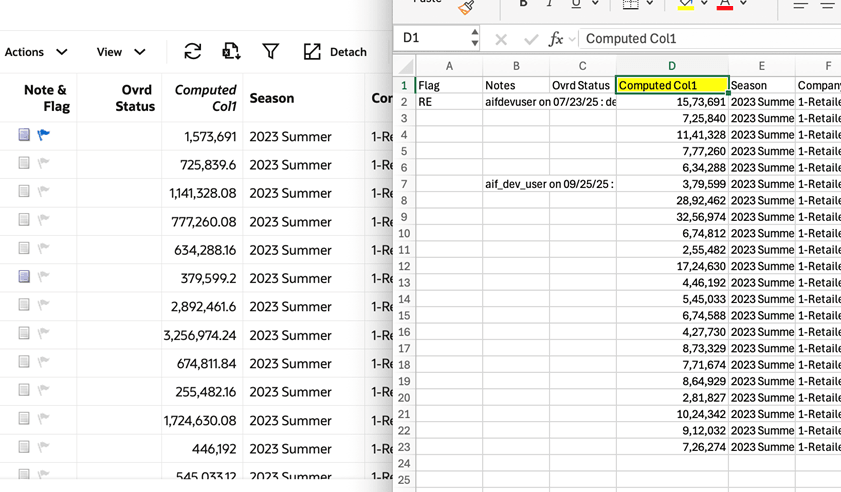The height and width of the screenshot is (492, 841).
Task: Select Excel row 24 header
Action: point(404,463)
